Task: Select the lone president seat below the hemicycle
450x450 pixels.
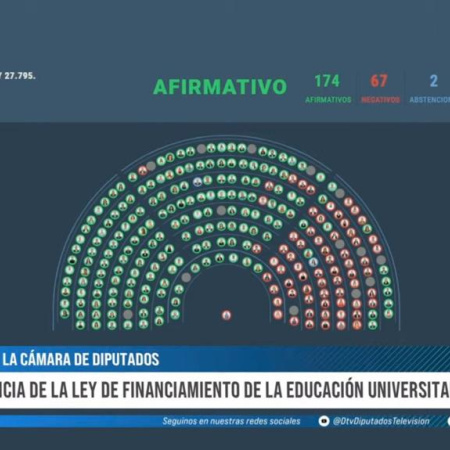Action: coord(226,315)
